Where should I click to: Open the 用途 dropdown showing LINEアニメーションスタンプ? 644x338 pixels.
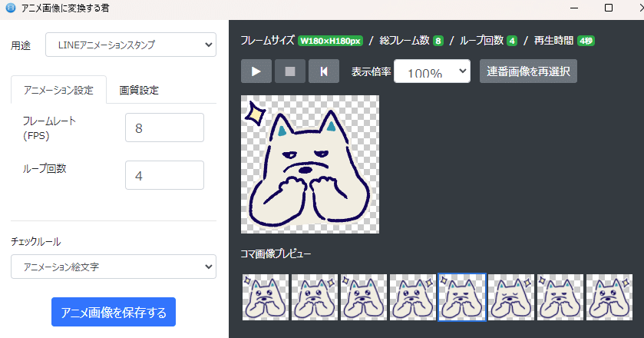(x=130, y=45)
